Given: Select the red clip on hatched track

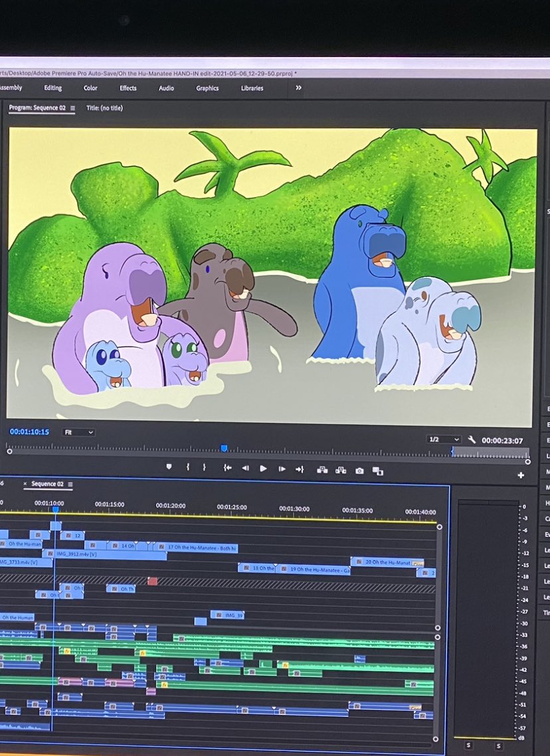Looking at the screenshot, I should click(152, 581).
